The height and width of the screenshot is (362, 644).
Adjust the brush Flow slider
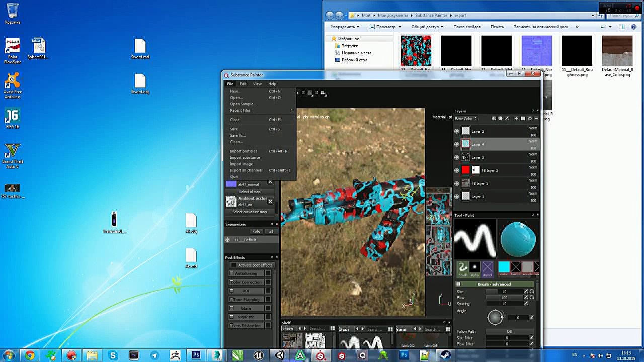coord(505,298)
